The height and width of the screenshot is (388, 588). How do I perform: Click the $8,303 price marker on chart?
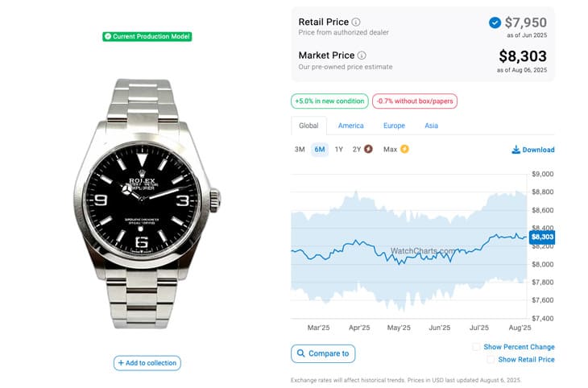542,237
